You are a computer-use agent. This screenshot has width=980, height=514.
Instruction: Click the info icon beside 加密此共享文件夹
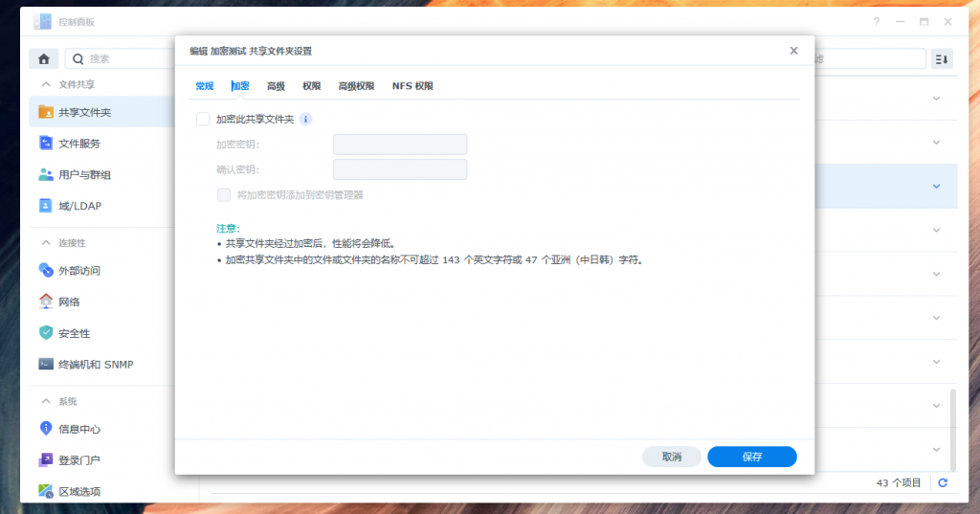pos(305,120)
